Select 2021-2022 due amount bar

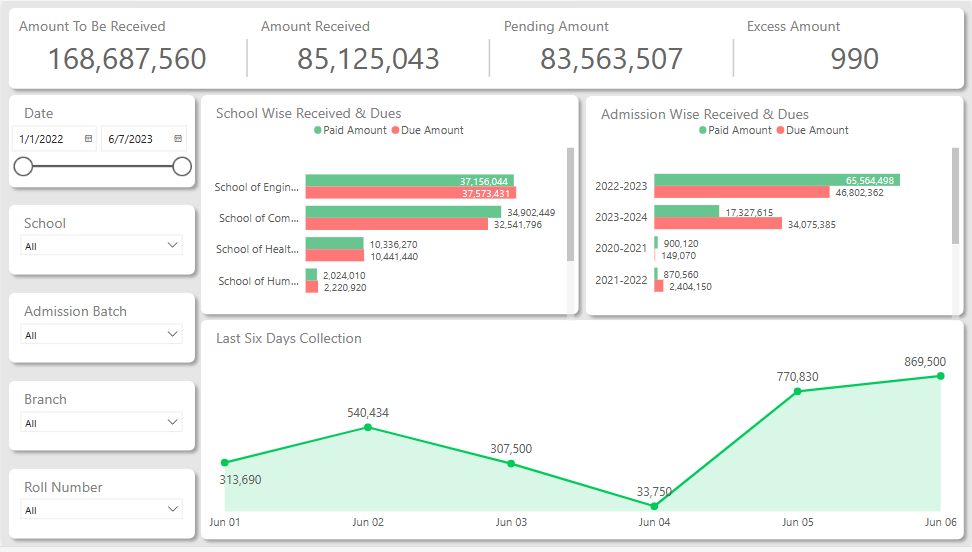coord(659,286)
